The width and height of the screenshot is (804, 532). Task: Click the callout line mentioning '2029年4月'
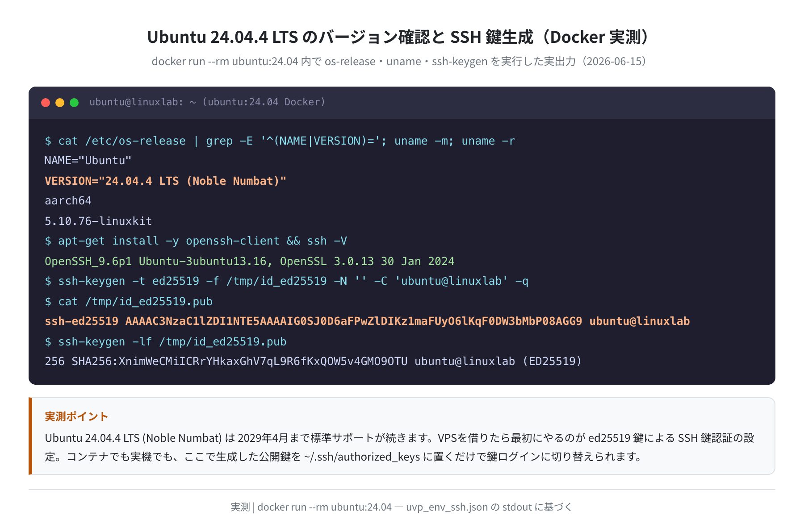coord(399,438)
